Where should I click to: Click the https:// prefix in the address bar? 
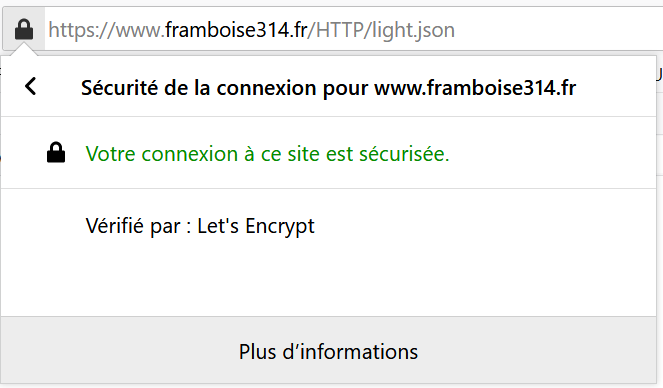coord(82,30)
